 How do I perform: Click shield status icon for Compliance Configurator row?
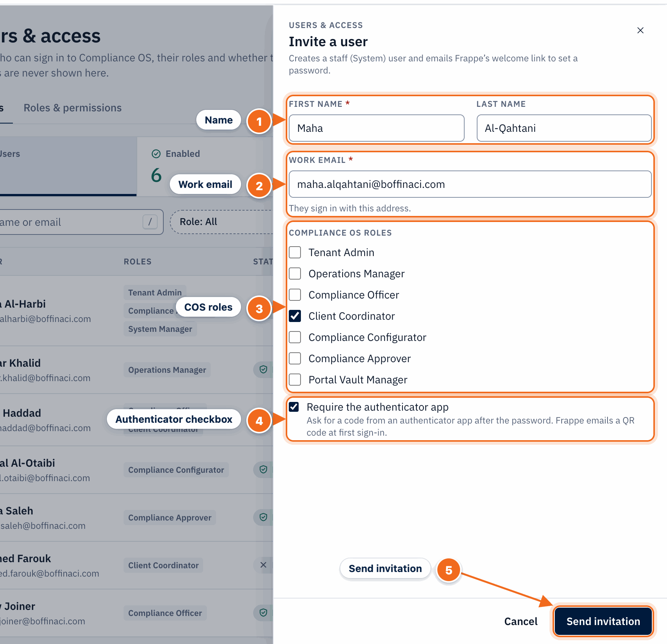click(x=263, y=469)
